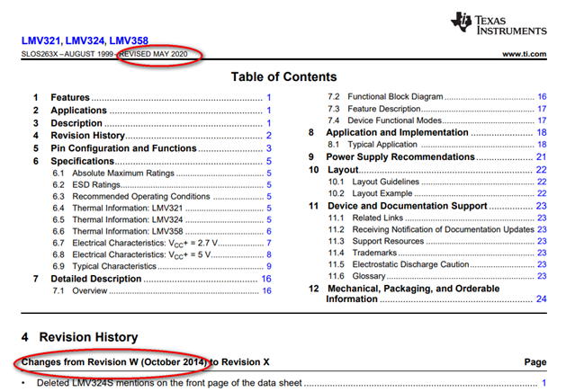Click page 1 link for Deleted LMV324S
Image resolution: width=575 pixels, height=392 pixels.
[544, 383]
